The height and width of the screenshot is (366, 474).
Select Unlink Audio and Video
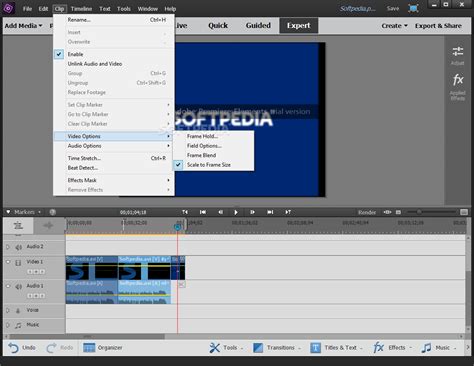coord(113,64)
